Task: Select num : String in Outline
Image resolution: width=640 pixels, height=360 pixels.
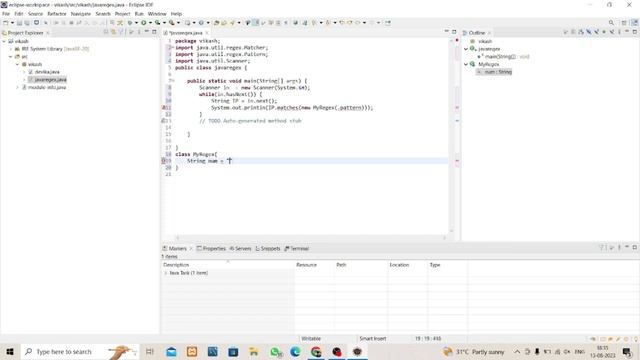Action: 498,72
